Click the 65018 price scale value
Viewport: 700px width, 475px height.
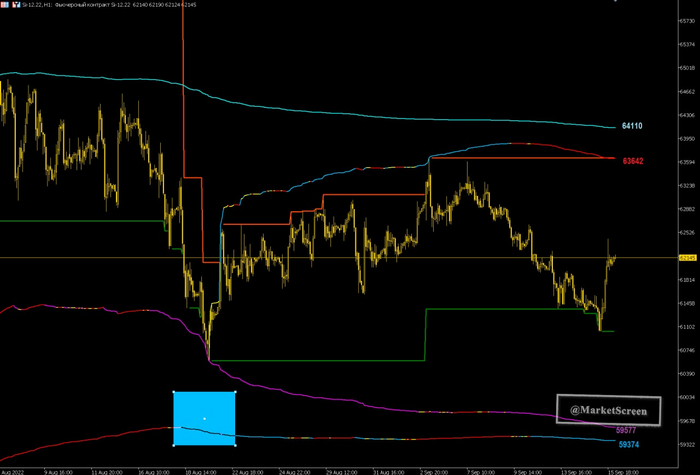688,68
